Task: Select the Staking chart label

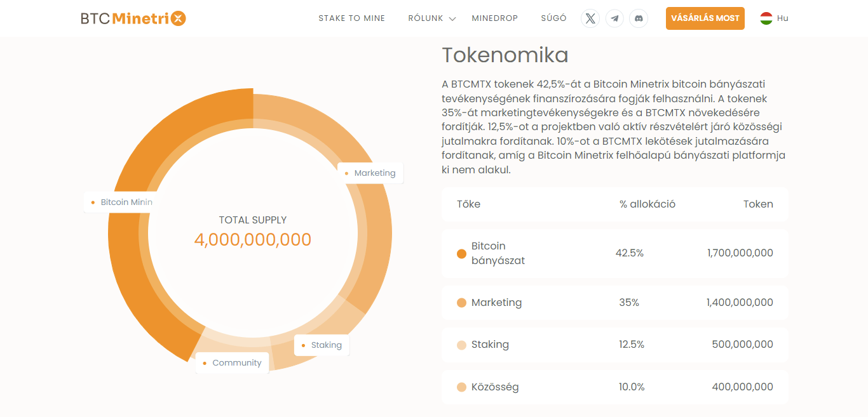Action: 322,345
